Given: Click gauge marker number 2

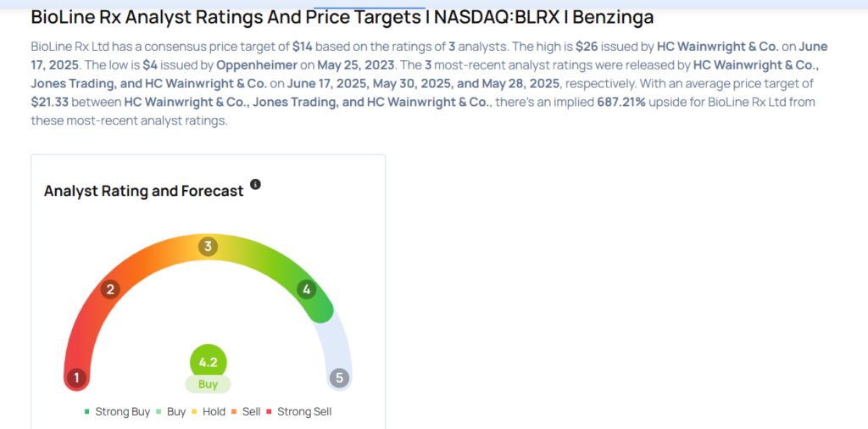Looking at the screenshot, I should [109, 290].
